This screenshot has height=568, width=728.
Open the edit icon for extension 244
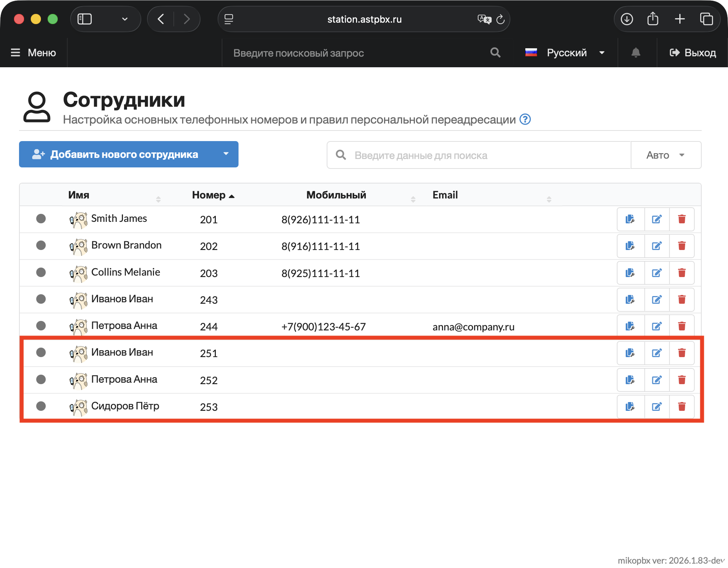(x=657, y=326)
